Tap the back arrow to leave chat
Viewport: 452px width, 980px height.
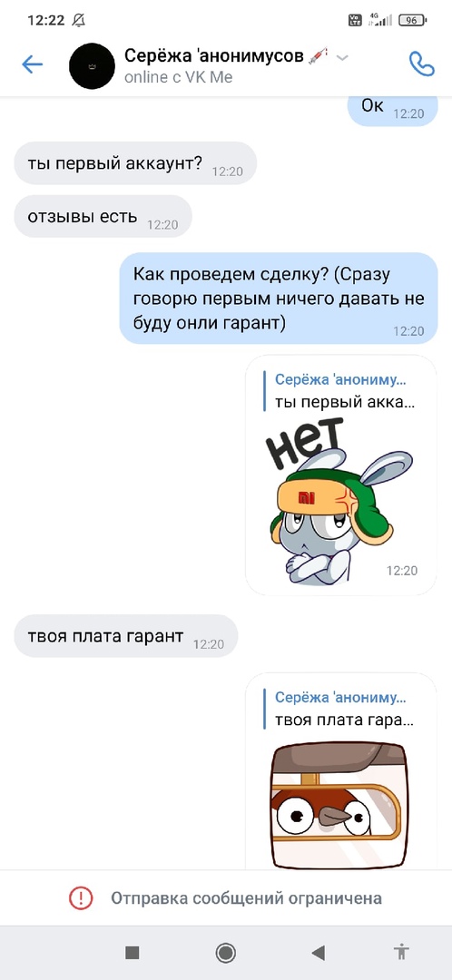coord(32,64)
